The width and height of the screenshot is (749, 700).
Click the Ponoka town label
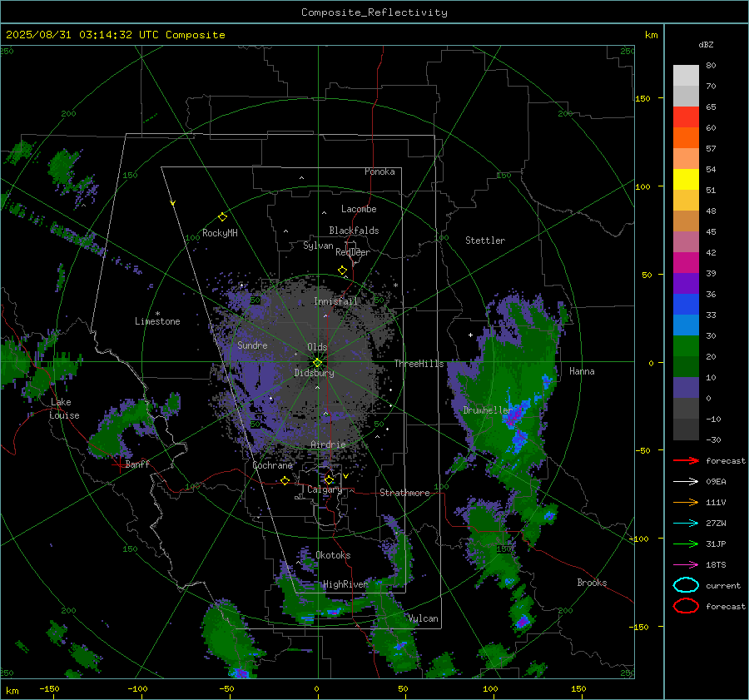tap(379, 171)
